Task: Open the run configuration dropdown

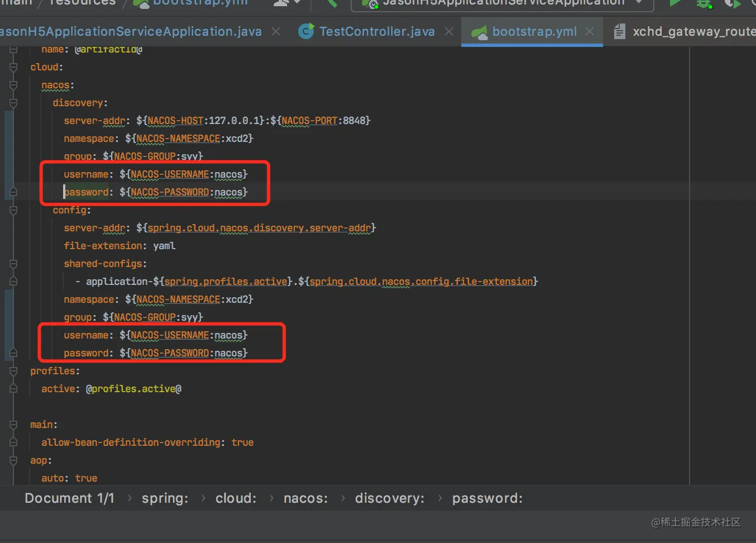Action: 502,4
